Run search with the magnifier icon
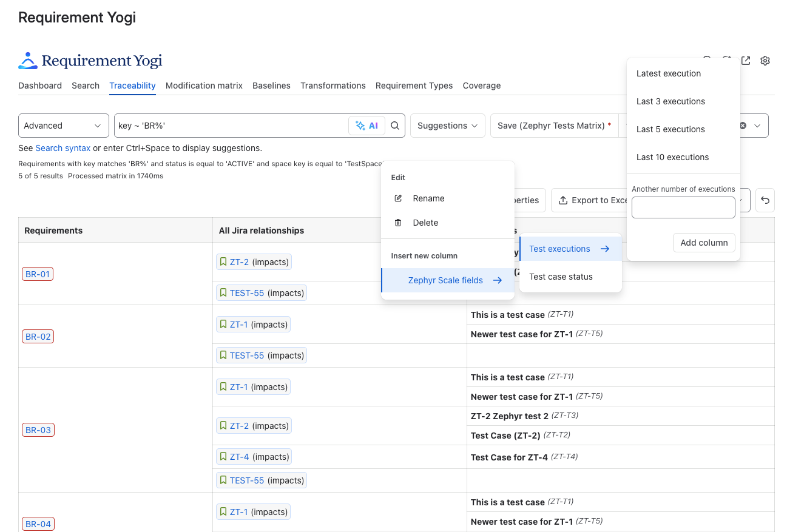The width and height of the screenshot is (787, 532). 395,126
